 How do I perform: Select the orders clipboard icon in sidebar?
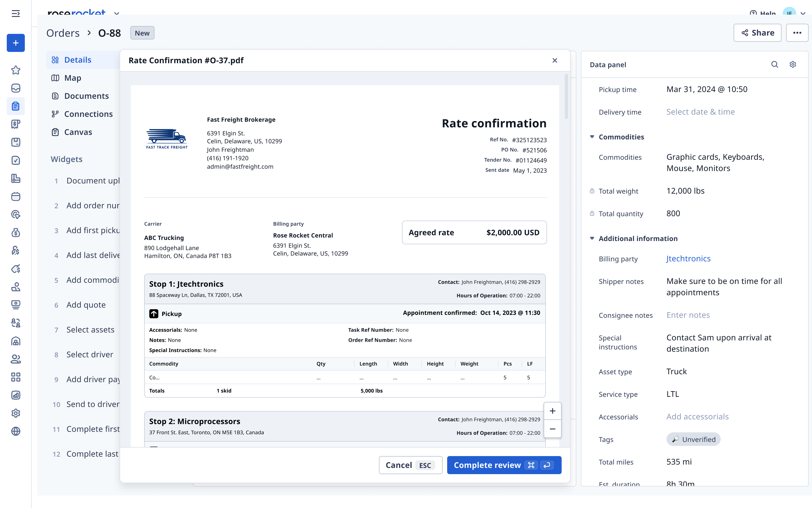click(16, 106)
